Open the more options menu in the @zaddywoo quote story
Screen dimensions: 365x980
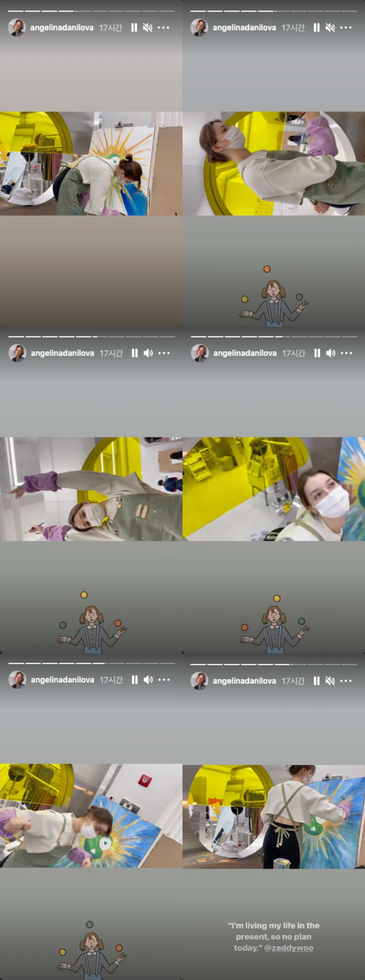(x=346, y=680)
